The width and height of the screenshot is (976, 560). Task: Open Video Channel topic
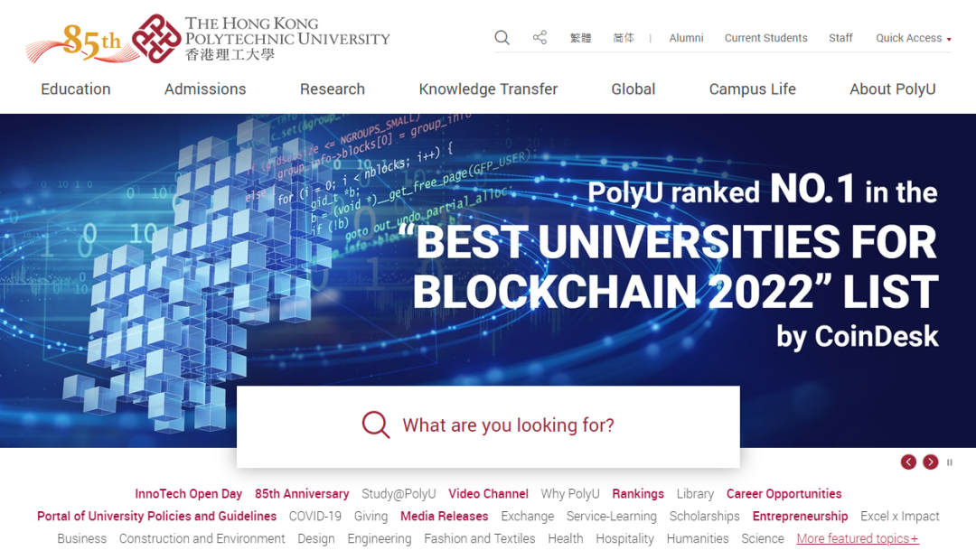488,494
